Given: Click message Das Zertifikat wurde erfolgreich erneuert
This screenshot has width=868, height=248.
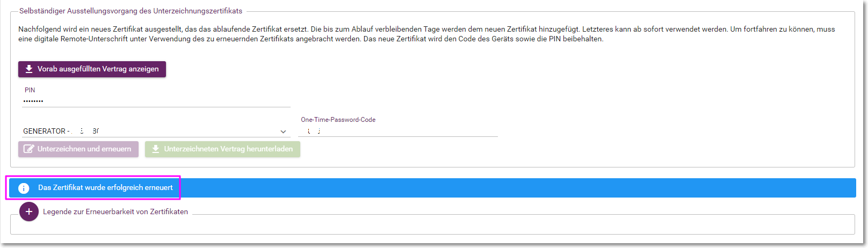Looking at the screenshot, I should [105, 188].
